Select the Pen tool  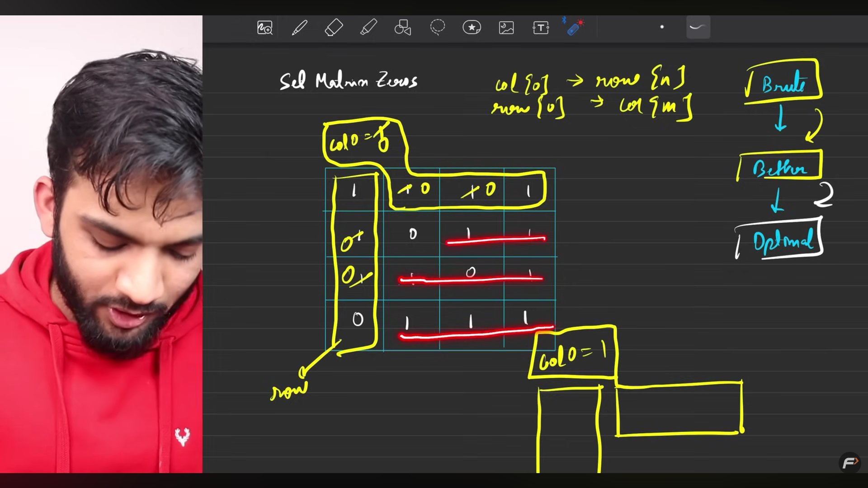pyautogui.click(x=299, y=28)
